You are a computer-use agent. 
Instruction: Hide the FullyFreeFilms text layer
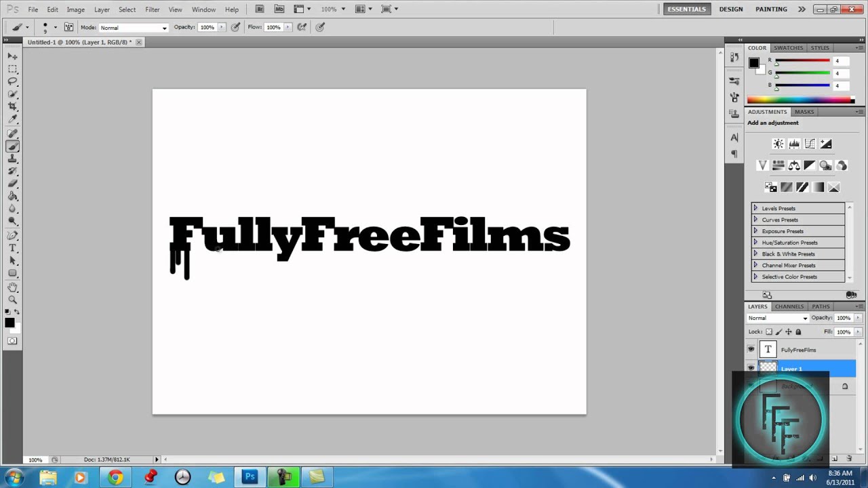(751, 350)
